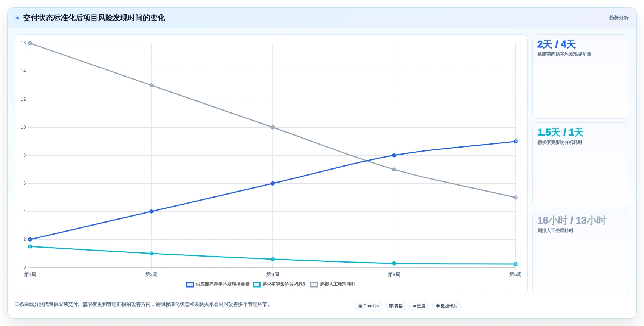
Task: Click the 第4周 x-axis label
Action: pos(394,274)
